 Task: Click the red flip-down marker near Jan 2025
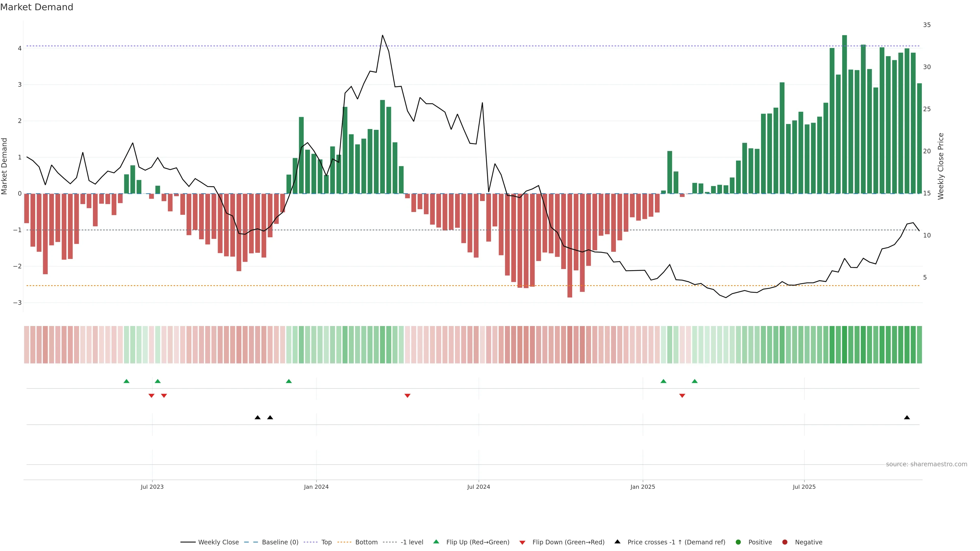[x=682, y=396]
